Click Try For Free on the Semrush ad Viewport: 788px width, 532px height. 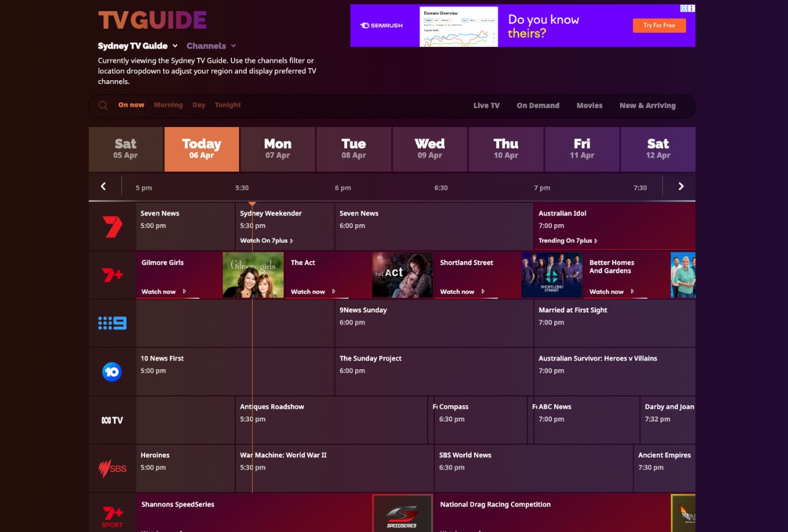pyautogui.click(x=659, y=25)
